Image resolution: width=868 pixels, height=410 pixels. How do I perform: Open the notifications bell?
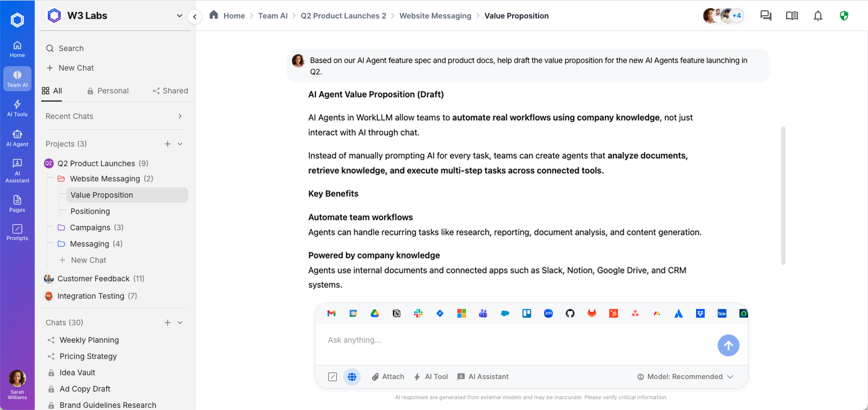(818, 16)
